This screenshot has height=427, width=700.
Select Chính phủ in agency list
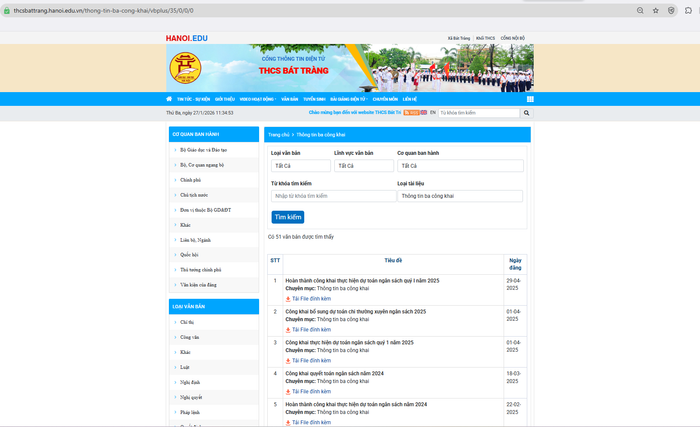pyautogui.click(x=191, y=180)
